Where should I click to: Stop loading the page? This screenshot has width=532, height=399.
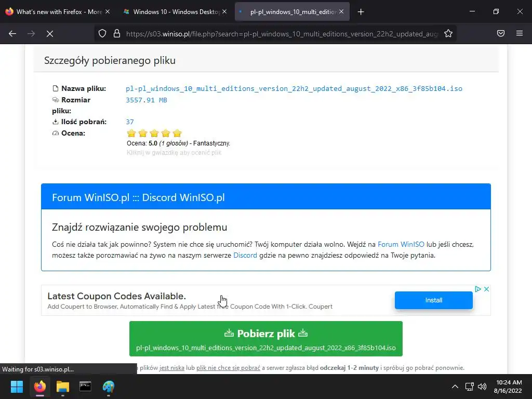[50, 34]
